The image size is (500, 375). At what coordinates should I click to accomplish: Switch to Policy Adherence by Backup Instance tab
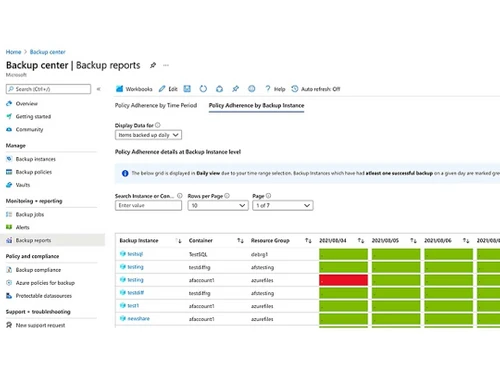[256, 105]
